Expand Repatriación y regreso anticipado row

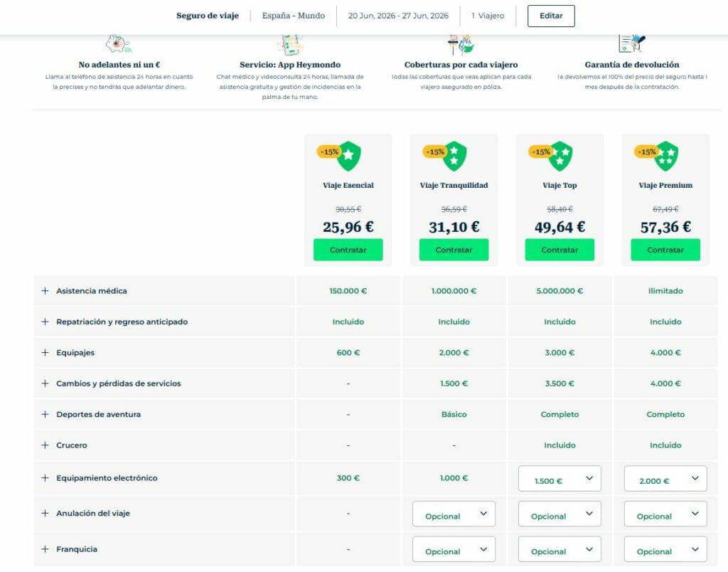point(45,322)
